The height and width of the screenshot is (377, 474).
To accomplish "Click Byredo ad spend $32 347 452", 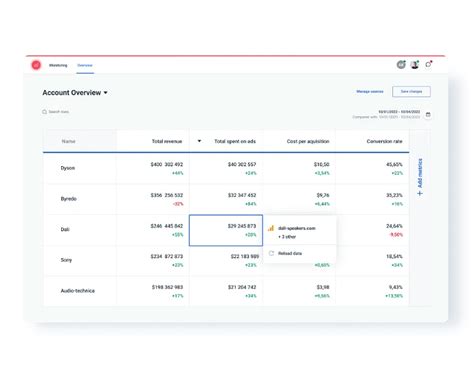I will pos(242,195).
